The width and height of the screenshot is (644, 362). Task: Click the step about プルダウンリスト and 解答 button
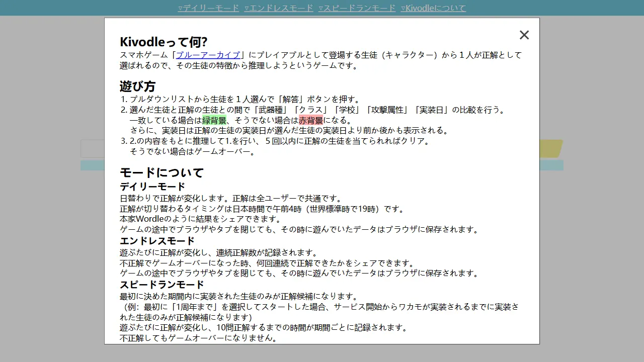click(245, 100)
